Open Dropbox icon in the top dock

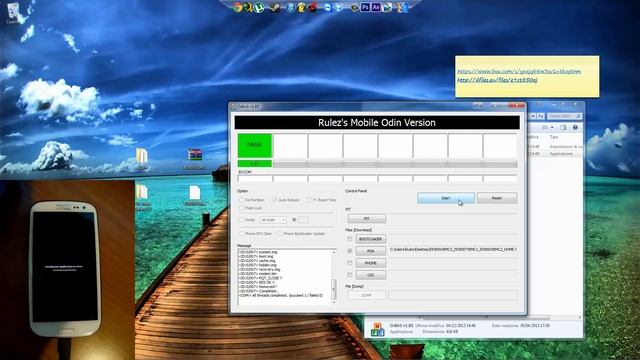[x=339, y=8]
